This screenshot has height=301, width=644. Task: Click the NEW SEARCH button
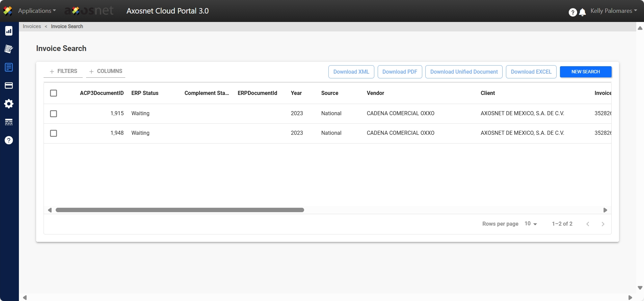pos(585,72)
